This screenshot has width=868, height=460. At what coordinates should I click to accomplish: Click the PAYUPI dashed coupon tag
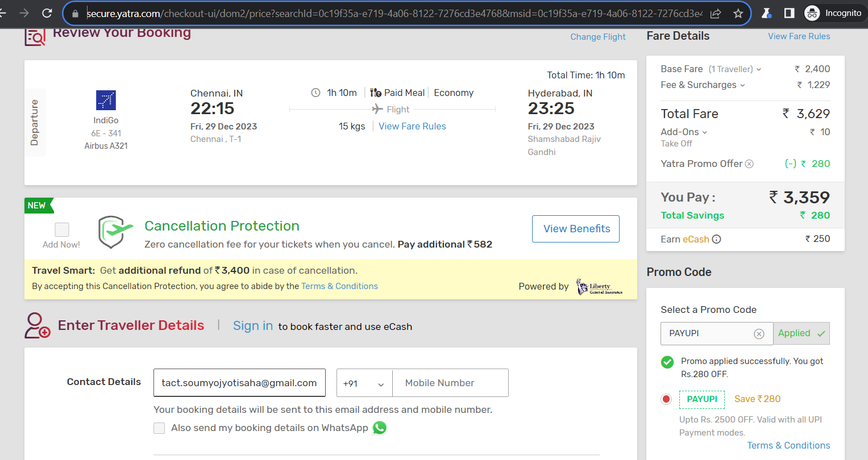click(x=702, y=399)
